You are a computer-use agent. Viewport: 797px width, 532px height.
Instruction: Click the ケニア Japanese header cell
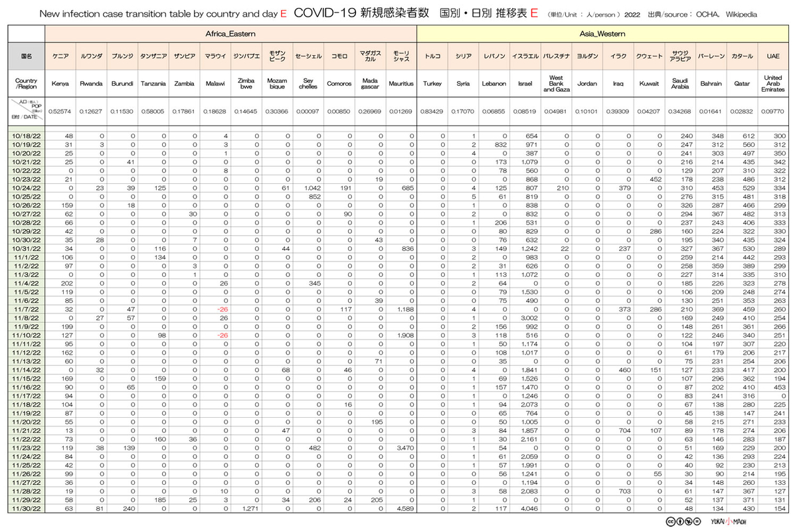coord(61,56)
